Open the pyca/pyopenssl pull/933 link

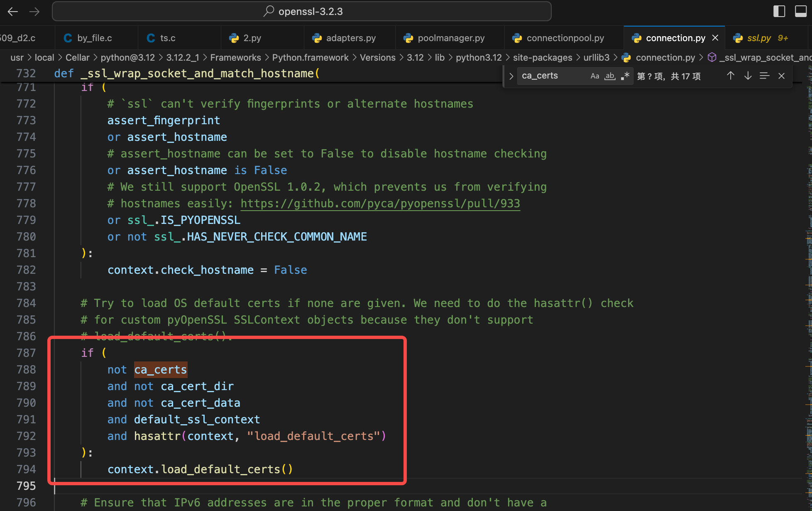(380, 203)
